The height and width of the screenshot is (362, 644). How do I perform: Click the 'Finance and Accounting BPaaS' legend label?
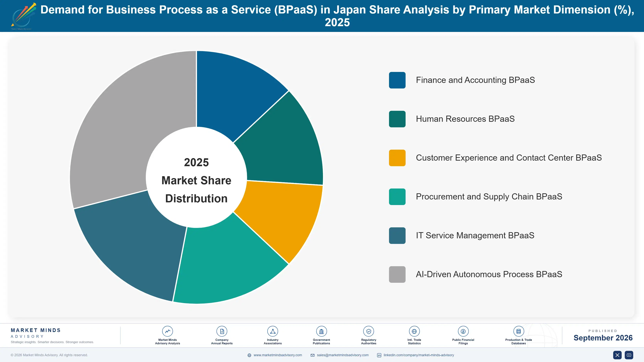475,80
